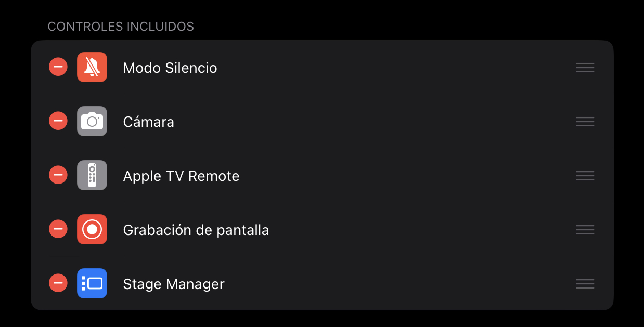Click the Modo Silencio bell icon
This screenshot has width=644, height=327.
(x=92, y=67)
